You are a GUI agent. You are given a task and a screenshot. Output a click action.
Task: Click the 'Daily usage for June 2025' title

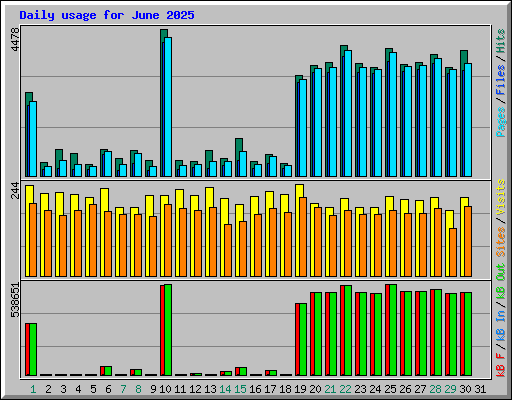(107, 15)
